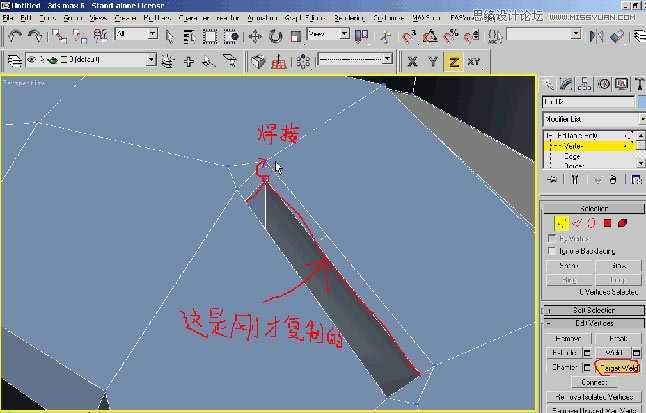Toggle the Angle Snap icon

[x=430, y=36]
